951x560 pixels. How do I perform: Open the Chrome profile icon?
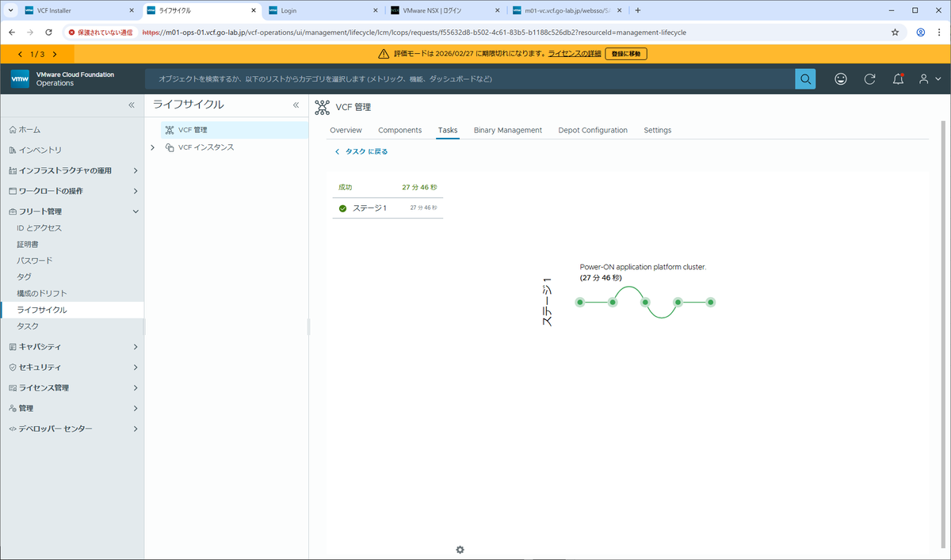coord(921,32)
